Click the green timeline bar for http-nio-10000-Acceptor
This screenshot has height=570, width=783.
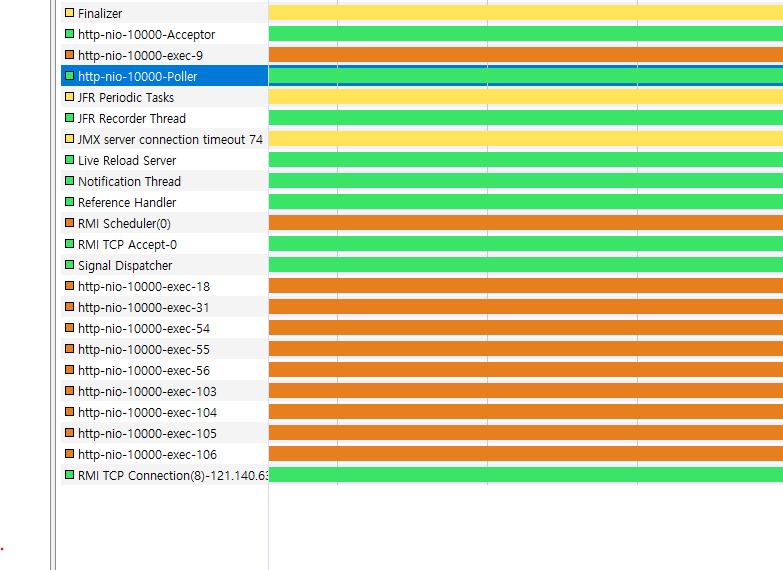[526, 33]
